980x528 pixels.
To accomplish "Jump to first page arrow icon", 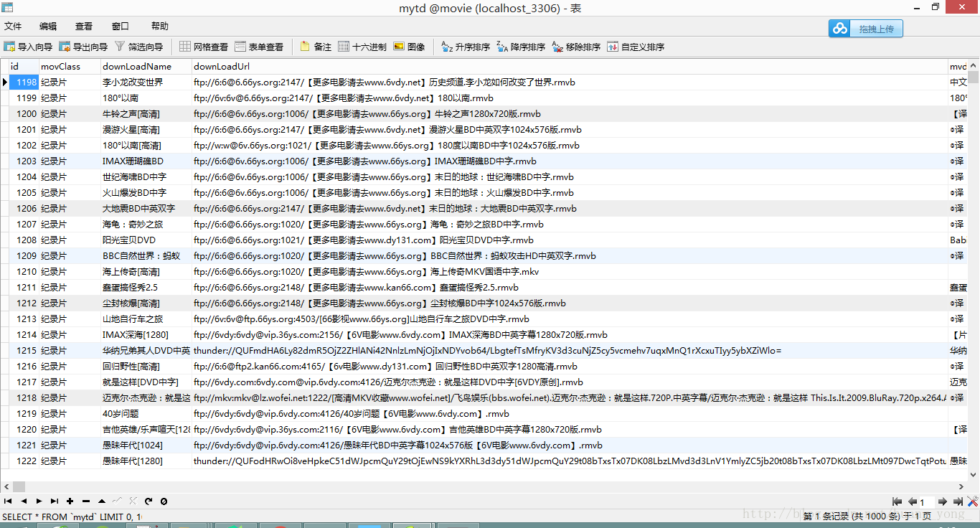I will tap(897, 501).
